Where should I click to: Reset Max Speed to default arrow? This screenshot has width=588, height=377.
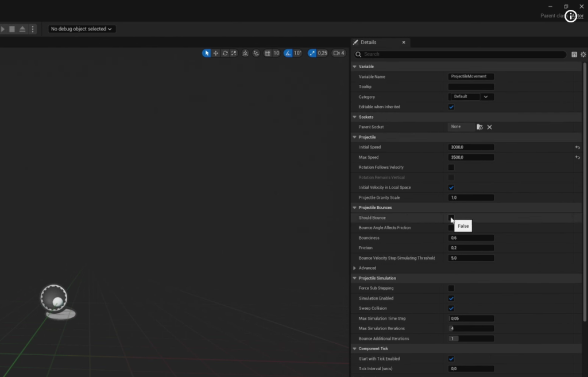point(578,157)
